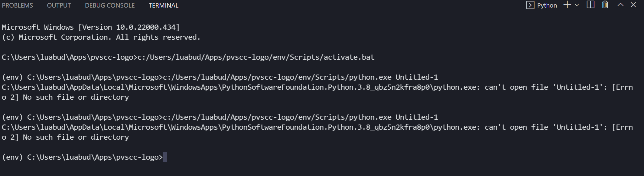Open the PROBLEMS tab

click(17, 5)
